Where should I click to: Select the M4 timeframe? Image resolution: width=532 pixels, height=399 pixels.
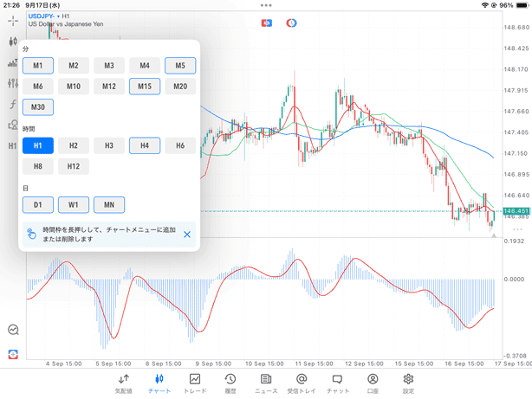(x=145, y=66)
